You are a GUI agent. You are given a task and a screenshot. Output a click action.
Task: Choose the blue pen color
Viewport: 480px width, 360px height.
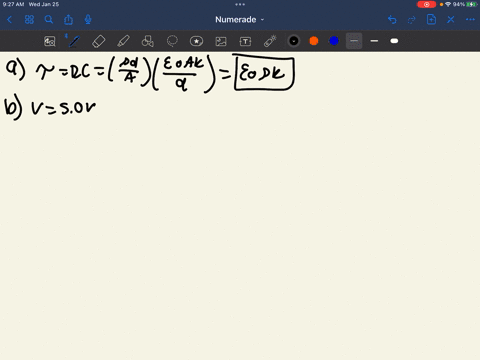coord(334,41)
